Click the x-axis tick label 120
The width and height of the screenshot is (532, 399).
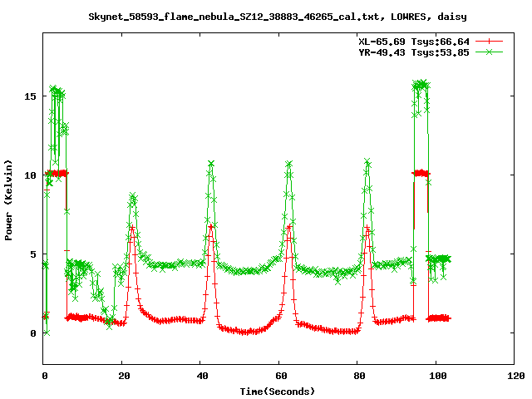[516, 376]
